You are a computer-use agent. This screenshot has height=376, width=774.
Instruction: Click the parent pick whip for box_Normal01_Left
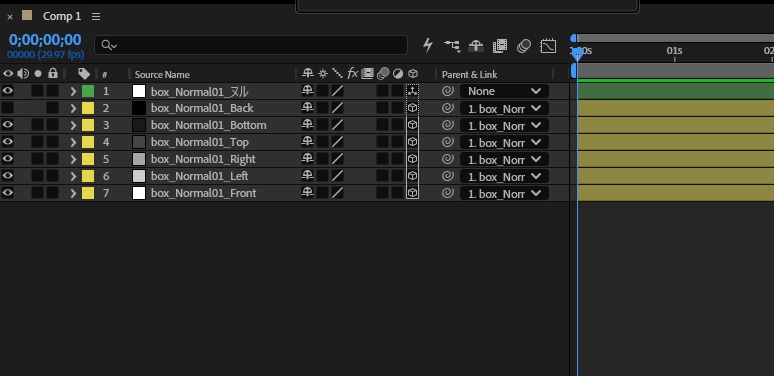tap(448, 176)
